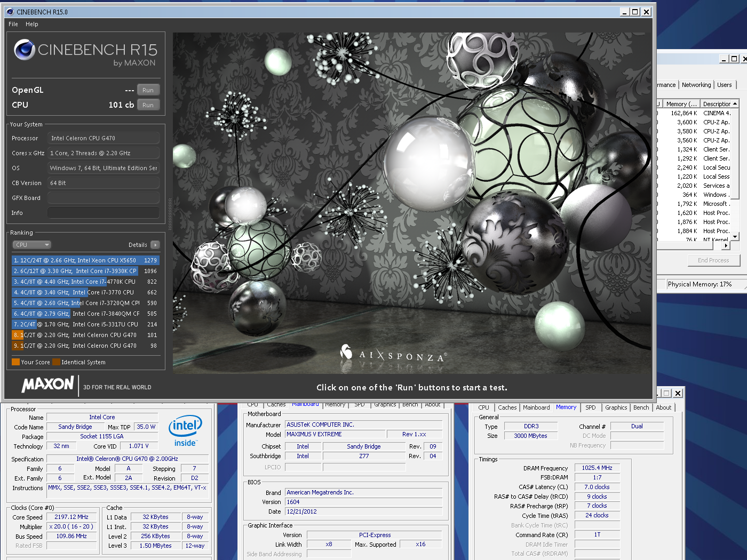Image resolution: width=747 pixels, height=560 pixels.
Task: Select ranking row Intel Core i7-4770K
Action: 85,282
